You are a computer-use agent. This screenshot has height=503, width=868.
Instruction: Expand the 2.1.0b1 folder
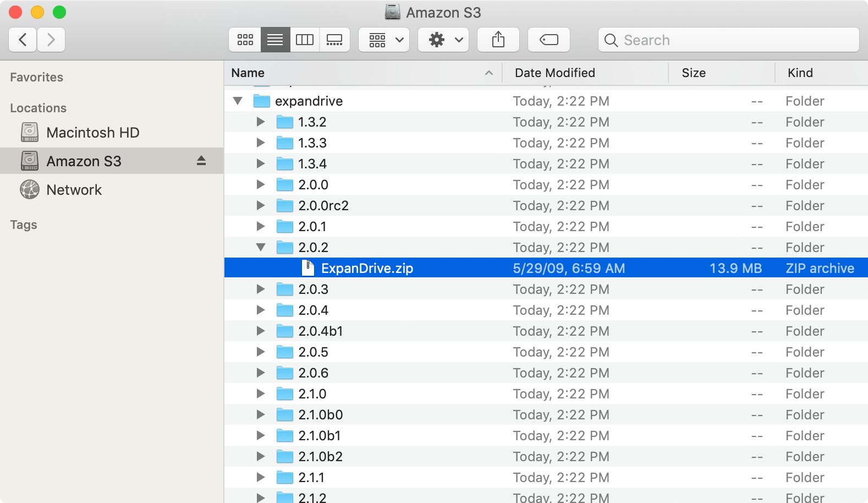pos(261,435)
